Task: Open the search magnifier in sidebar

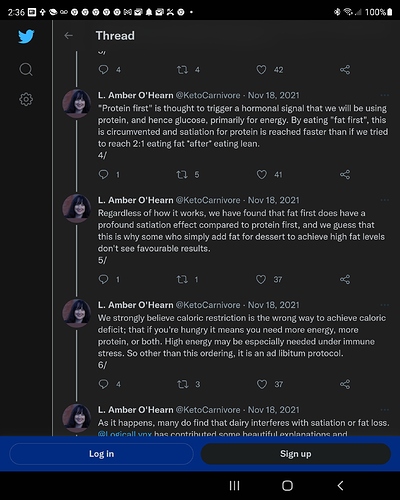Action: tap(26, 69)
